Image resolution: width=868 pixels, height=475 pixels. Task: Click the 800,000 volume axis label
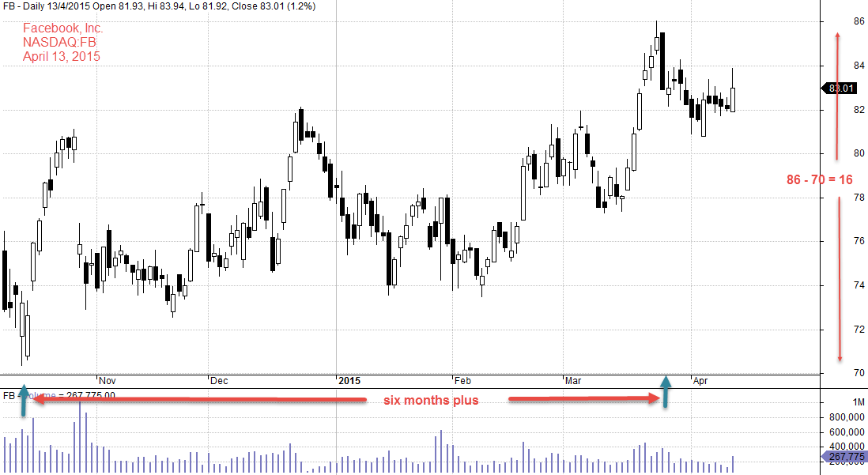[x=847, y=417]
